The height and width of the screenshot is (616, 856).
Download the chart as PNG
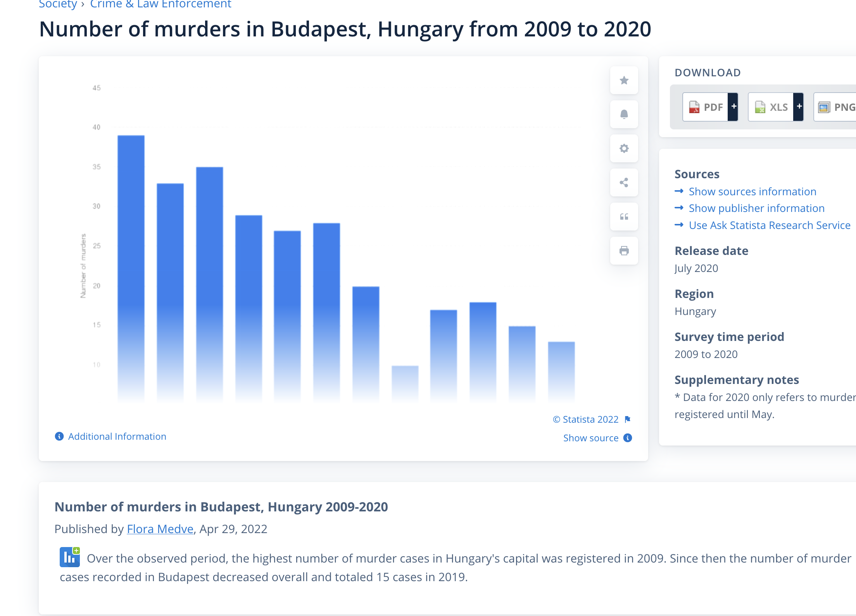(x=837, y=107)
